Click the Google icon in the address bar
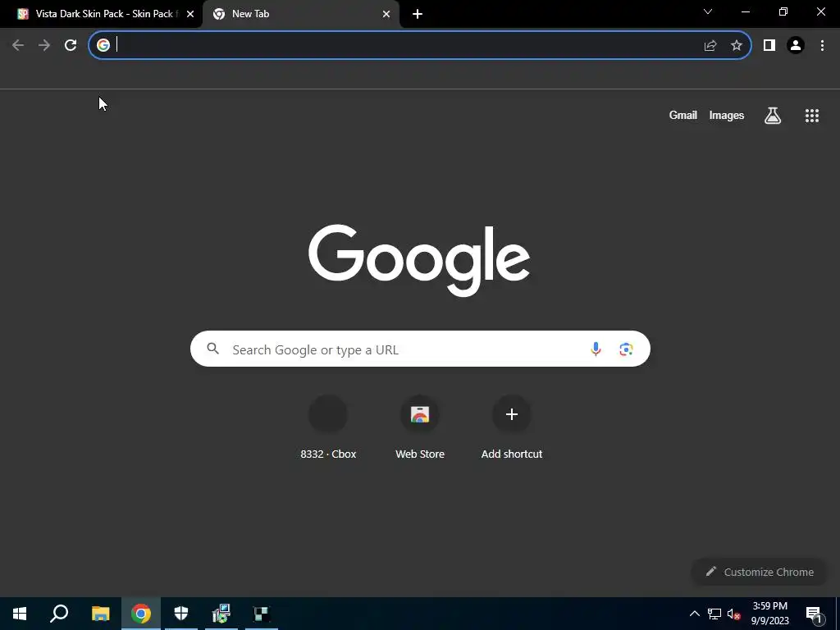Image resolution: width=840 pixels, height=630 pixels. coord(103,45)
